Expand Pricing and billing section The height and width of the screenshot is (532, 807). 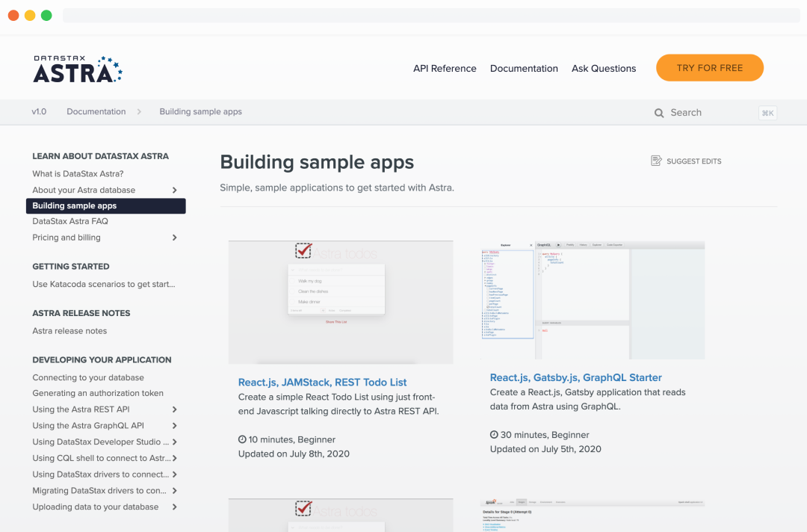click(x=174, y=238)
